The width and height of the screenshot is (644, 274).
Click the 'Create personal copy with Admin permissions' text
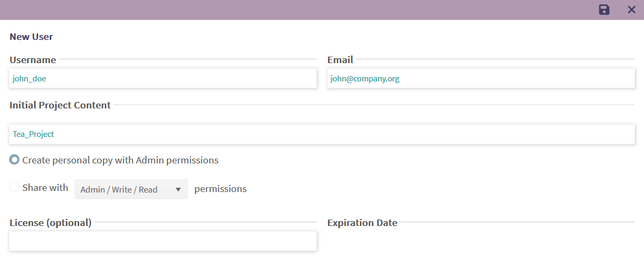[x=120, y=160]
